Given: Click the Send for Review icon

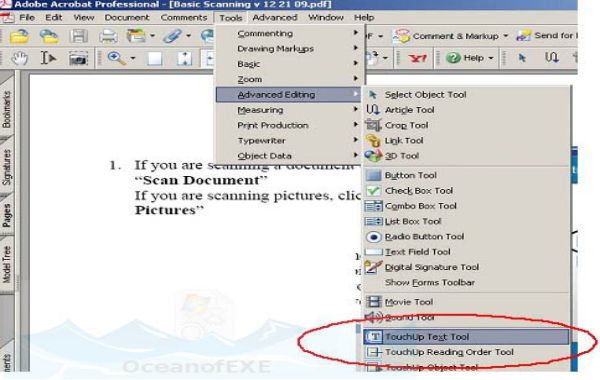Looking at the screenshot, I should 523,36.
